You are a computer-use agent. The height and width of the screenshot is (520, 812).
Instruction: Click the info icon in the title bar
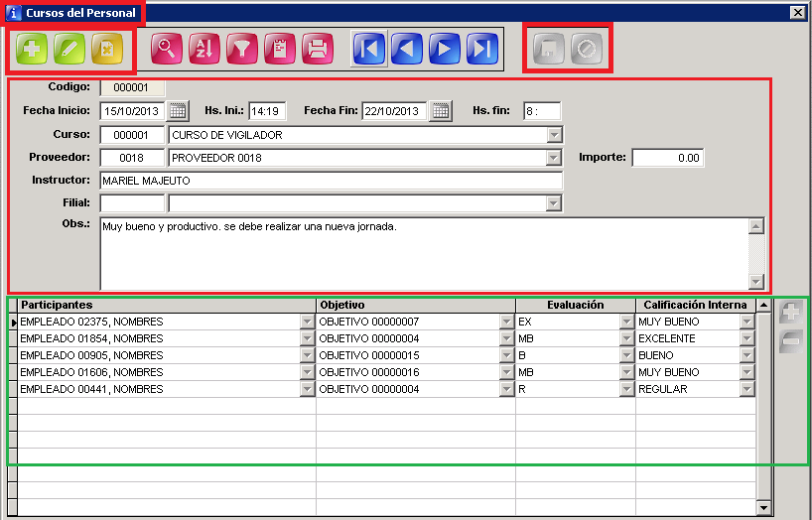pyautogui.click(x=13, y=13)
